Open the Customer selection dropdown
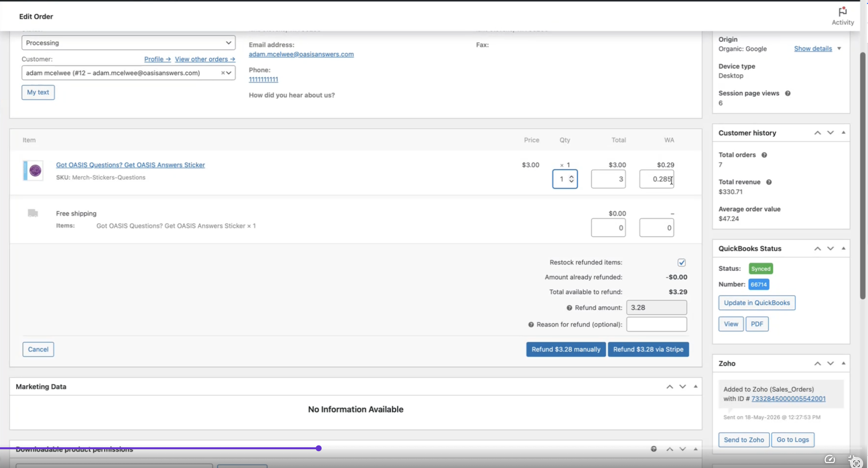 [x=128, y=73]
